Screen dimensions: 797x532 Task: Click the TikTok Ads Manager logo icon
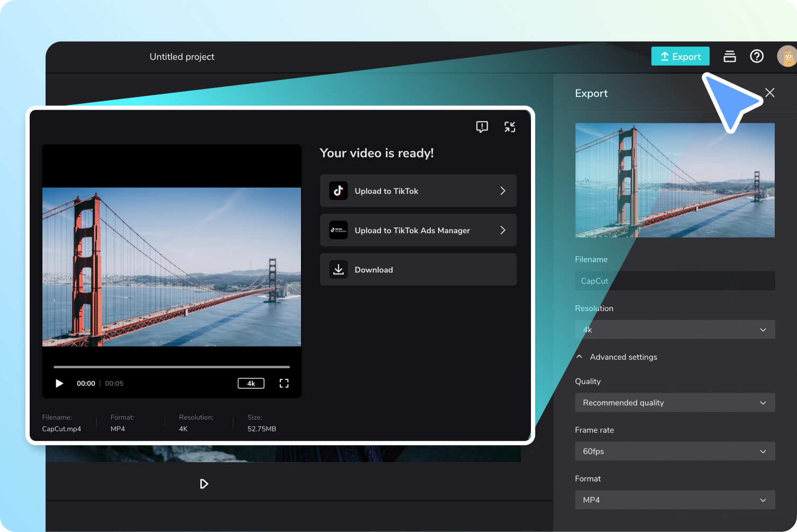pos(339,230)
